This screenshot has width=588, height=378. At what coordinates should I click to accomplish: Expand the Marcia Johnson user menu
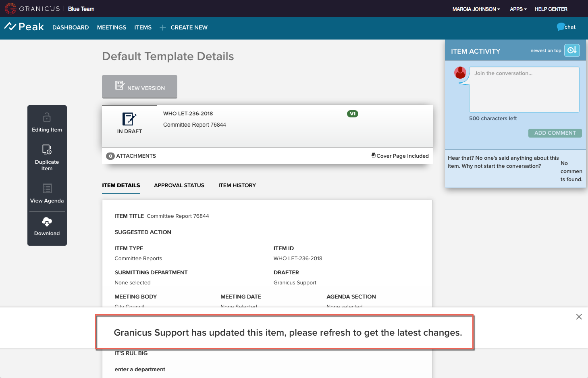(476, 9)
